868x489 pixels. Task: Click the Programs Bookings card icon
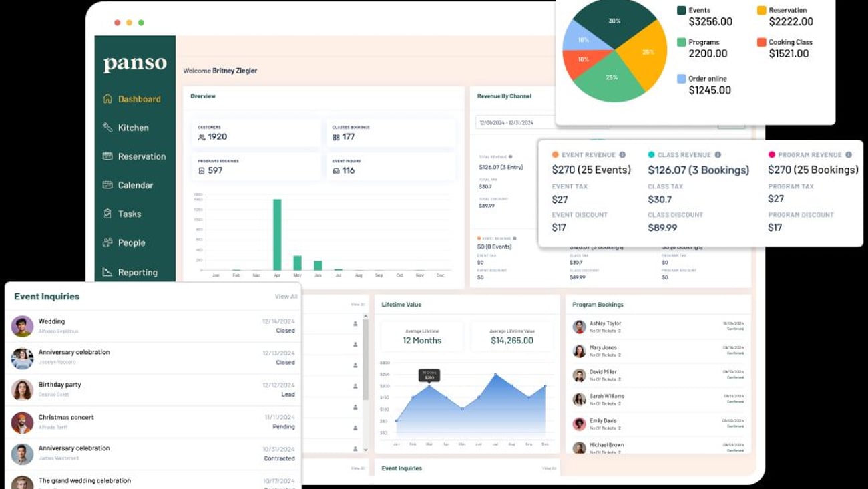202,171
